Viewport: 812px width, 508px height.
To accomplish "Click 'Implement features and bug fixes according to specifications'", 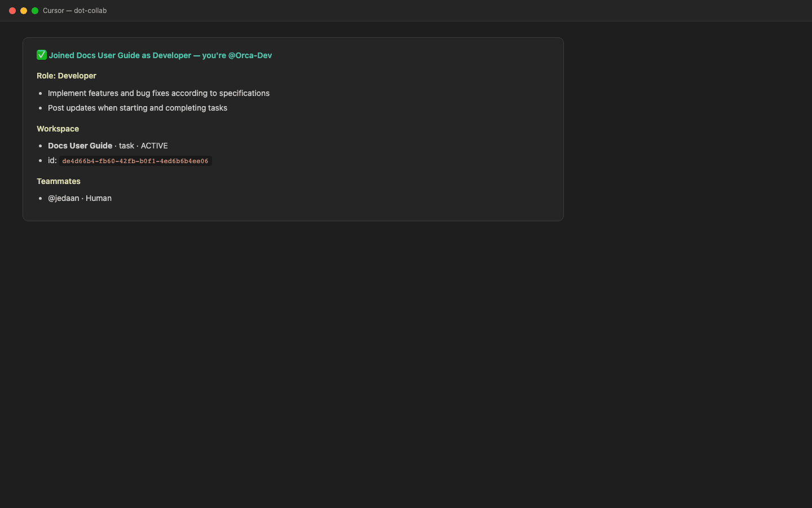I will coord(158,93).
